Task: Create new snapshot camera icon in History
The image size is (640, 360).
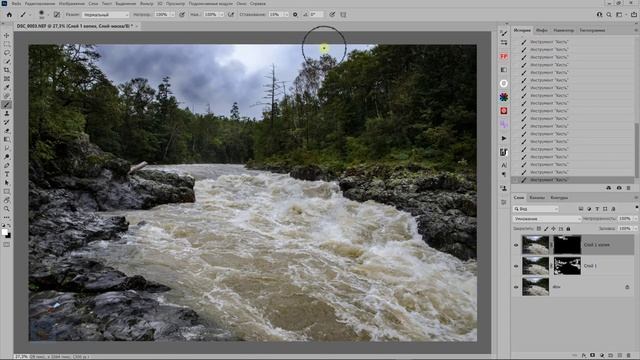Action: tap(619, 188)
